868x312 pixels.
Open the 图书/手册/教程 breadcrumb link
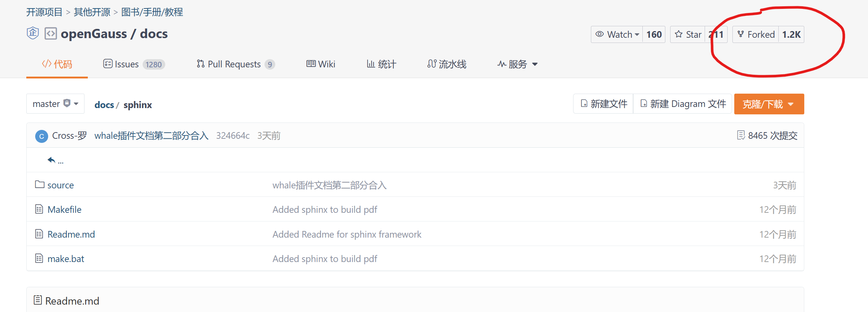(152, 12)
